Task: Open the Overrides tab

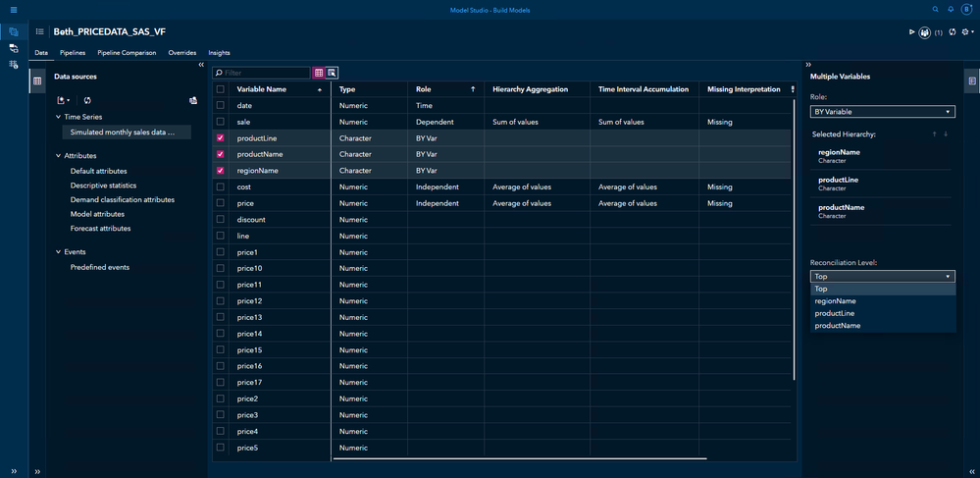Action: coord(181,53)
